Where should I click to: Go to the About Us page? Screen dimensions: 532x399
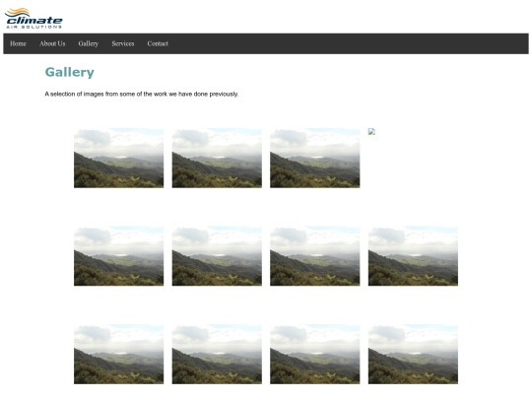pos(52,43)
